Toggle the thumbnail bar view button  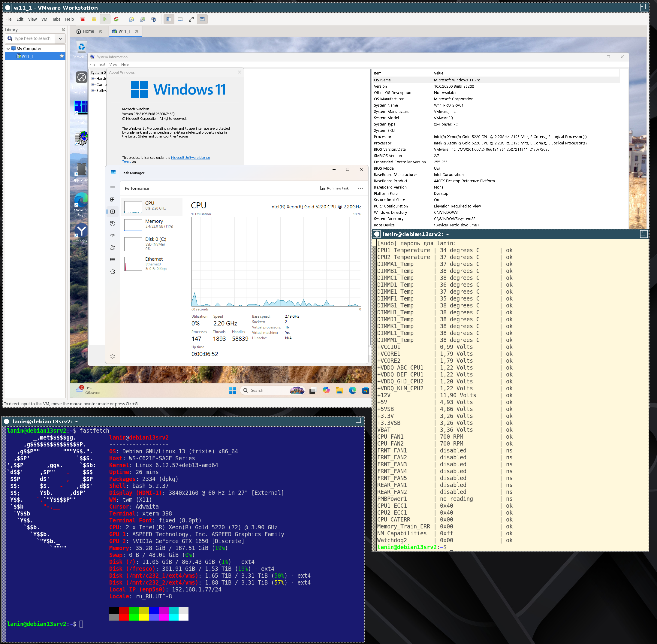click(x=180, y=19)
